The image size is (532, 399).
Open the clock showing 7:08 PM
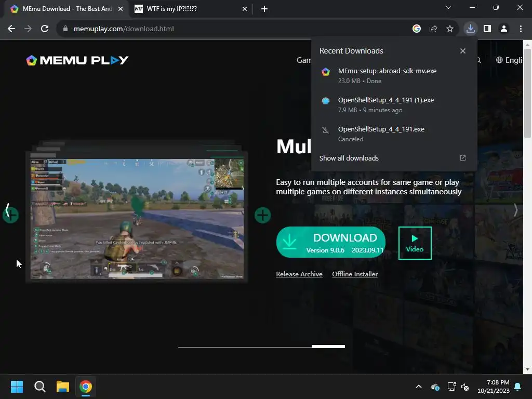494,387
